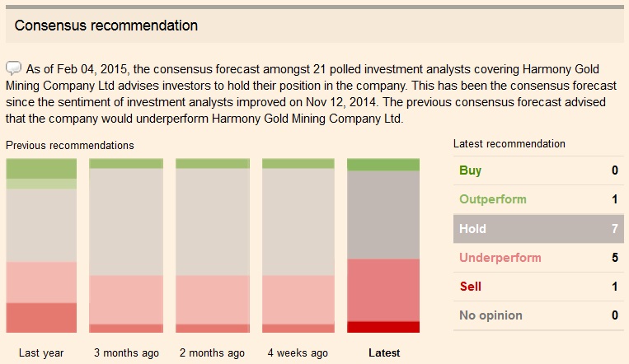
Task: Click the Hold segment in 4 weeks ago bar
Action: tap(298, 222)
